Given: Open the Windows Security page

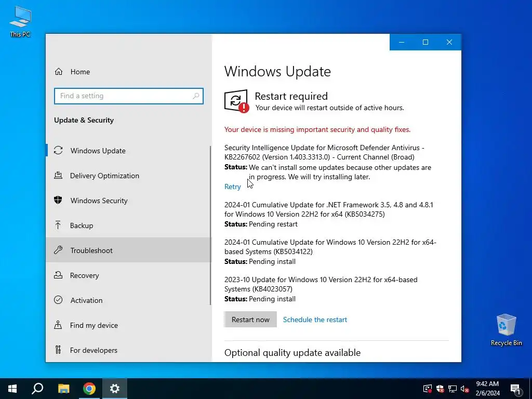Looking at the screenshot, I should click(x=128, y=200).
